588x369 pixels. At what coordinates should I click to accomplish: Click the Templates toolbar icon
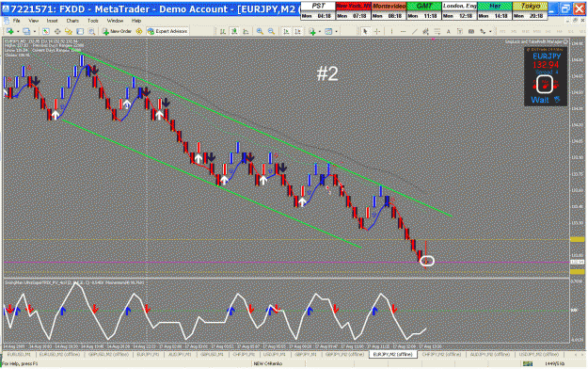(328, 31)
